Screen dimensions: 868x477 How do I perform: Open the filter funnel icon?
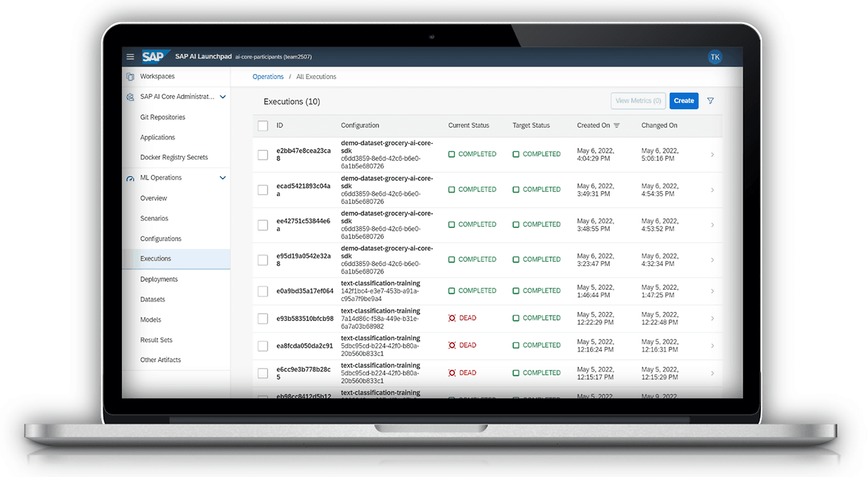click(x=710, y=101)
